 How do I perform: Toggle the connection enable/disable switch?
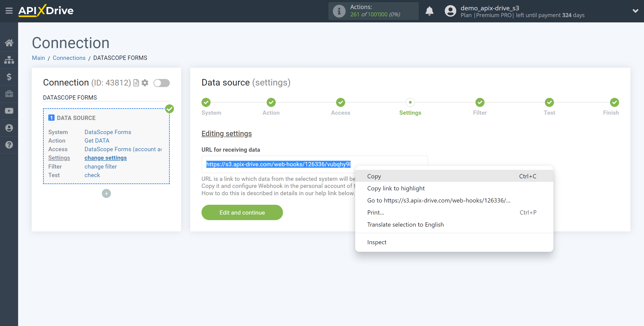[161, 83]
